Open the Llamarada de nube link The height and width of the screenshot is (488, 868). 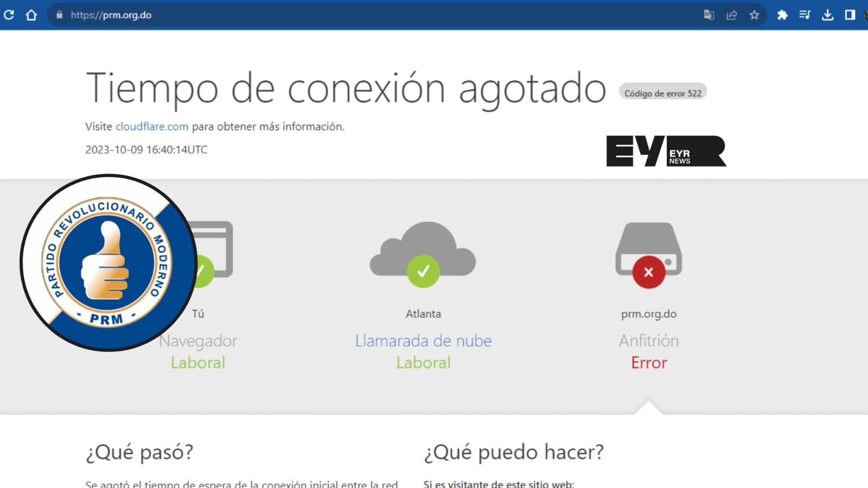click(423, 341)
